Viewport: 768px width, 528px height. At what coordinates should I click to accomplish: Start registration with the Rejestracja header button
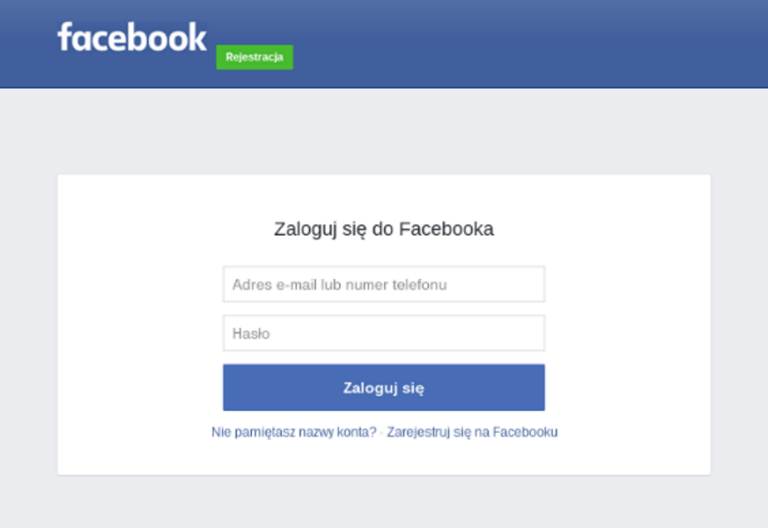(255, 57)
